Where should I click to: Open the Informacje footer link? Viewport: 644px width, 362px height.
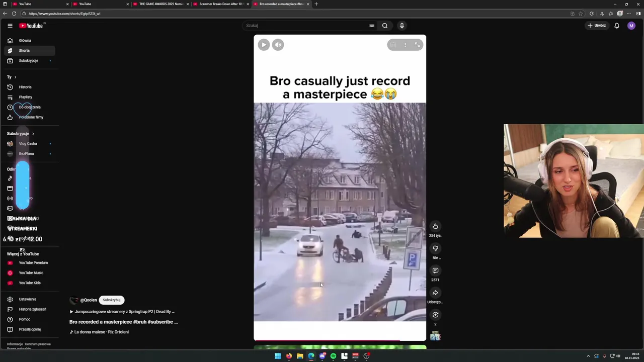point(15,344)
